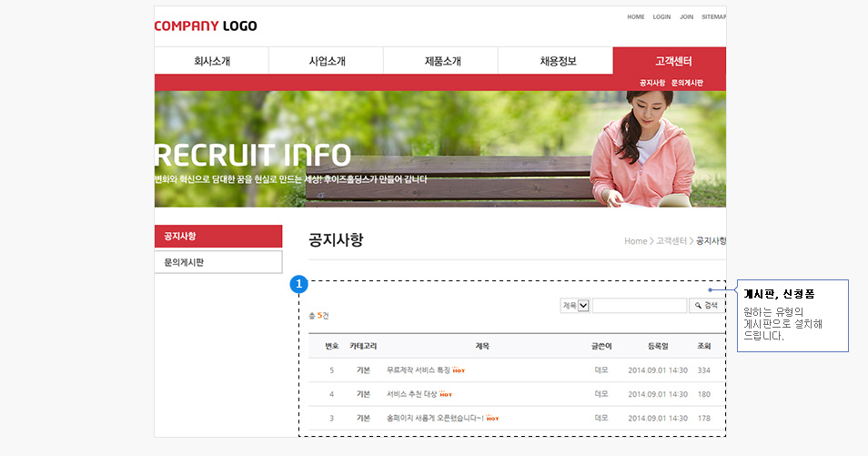Open 문의게시판 in the left sidebar
Image resolution: width=868 pixels, height=456 pixels.
point(218,262)
